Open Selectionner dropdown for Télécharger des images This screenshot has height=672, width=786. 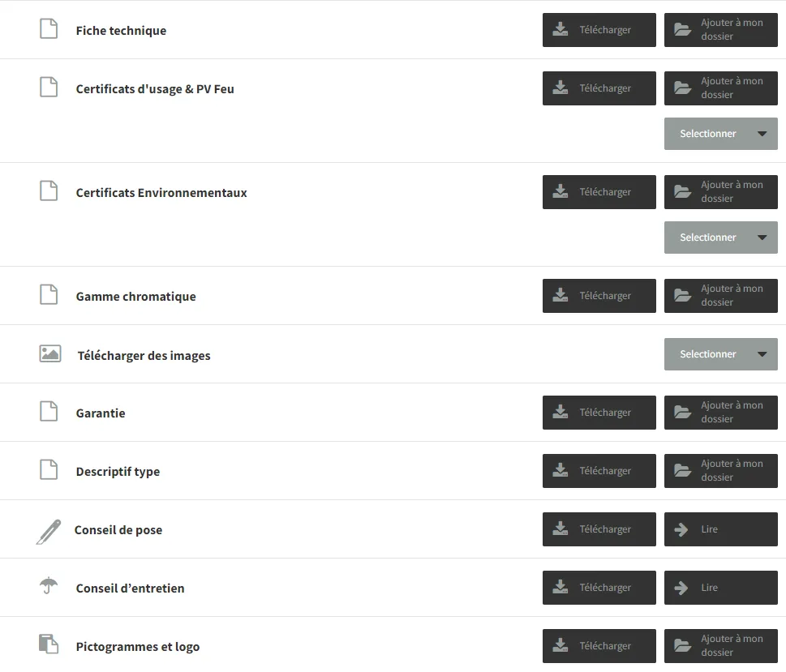pos(720,354)
